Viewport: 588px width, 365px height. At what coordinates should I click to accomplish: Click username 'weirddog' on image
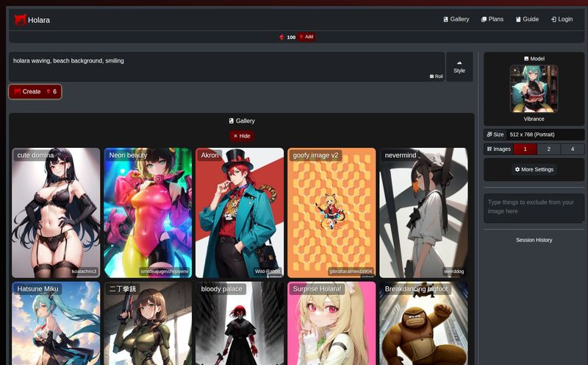click(x=453, y=271)
